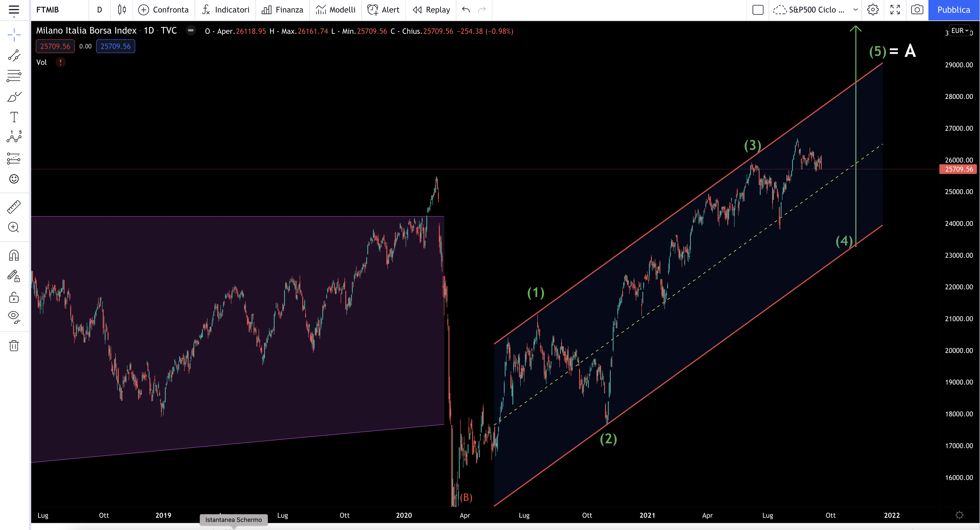Click the blue Pubblica button
Screen dimensions: 980x530
click(954, 10)
